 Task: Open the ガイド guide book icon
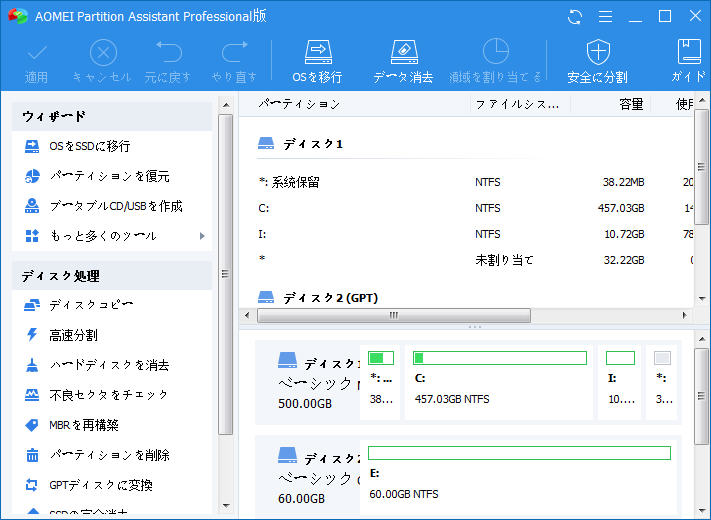point(689,51)
